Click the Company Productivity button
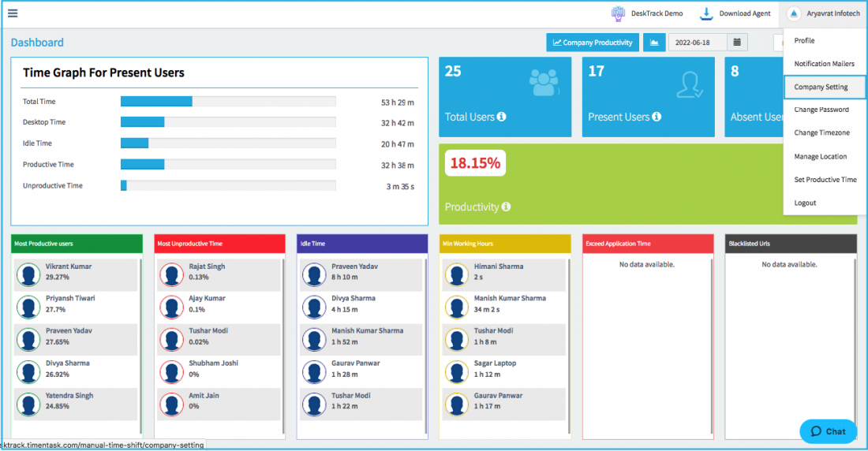This screenshot has width=868, height=451. (593, 43)
